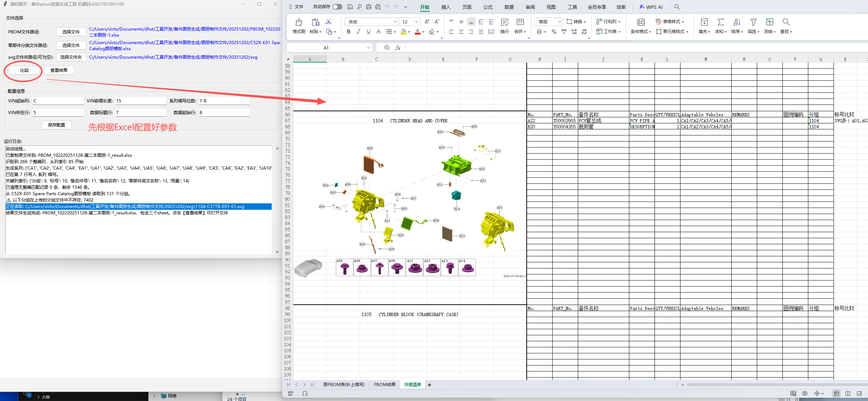868x401 pixels.
Task: Click the Print icon in quick toolbar
Action: point(368,7)
